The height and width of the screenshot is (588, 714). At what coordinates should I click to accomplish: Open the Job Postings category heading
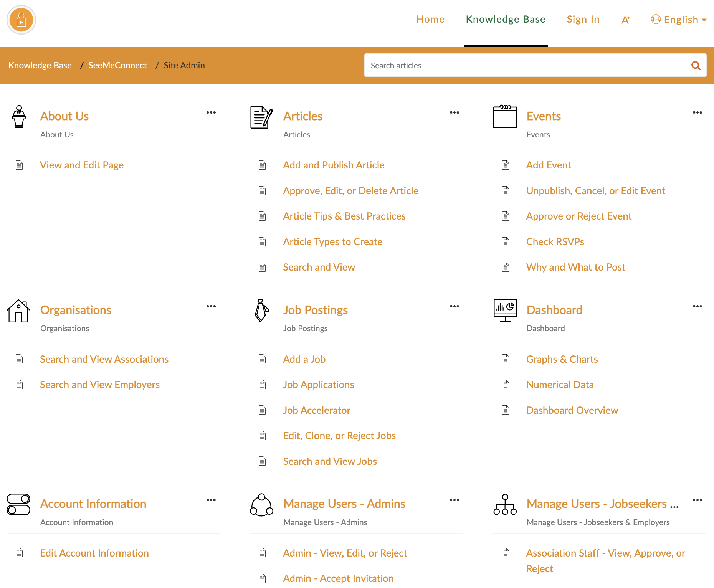pos(316,310)
